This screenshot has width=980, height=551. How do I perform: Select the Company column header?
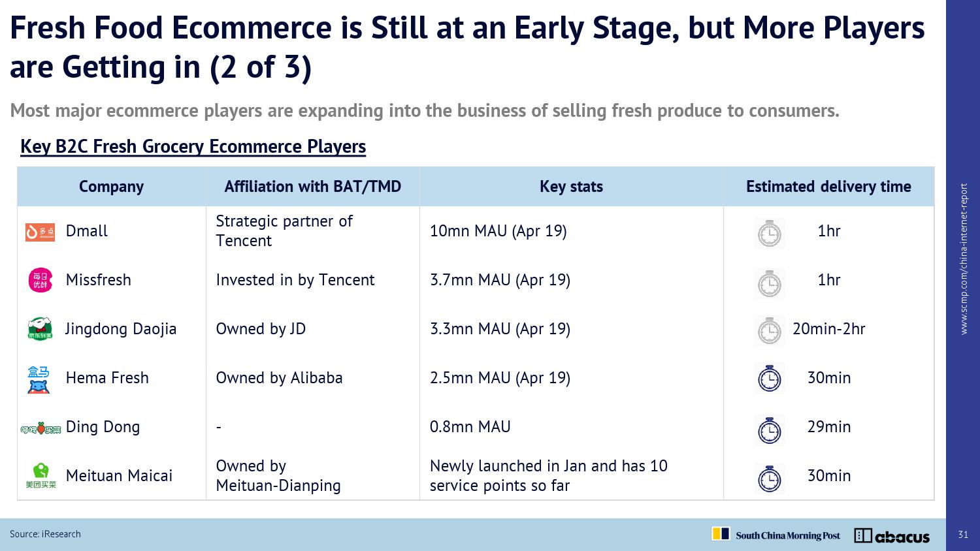point(111,187)
